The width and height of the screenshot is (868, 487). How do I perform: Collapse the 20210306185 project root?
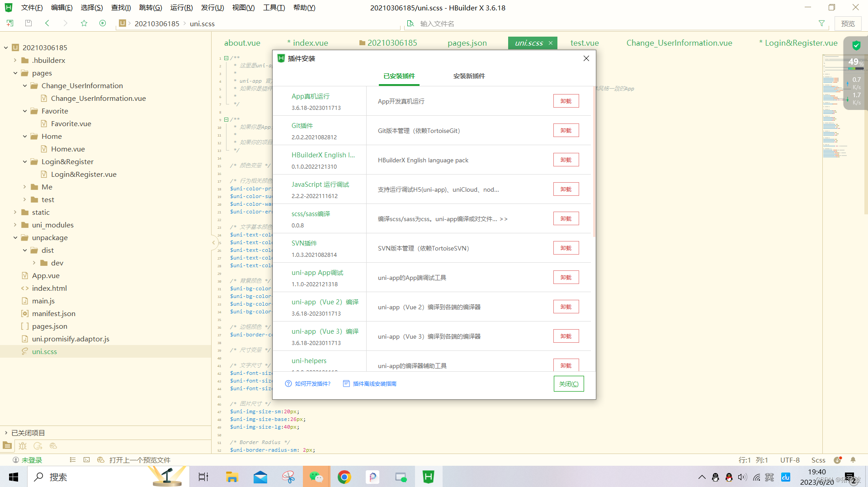(x=6, y=47)
